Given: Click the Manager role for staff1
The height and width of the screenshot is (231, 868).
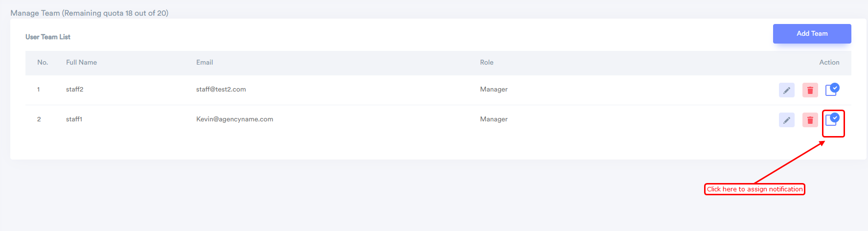Looking at the screenshot, I should tap(494, 119).
